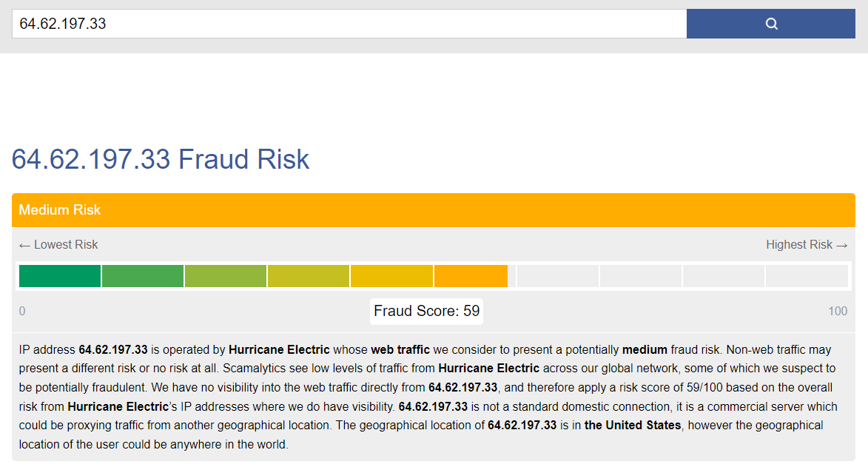Click the magnifier search icon button
Viewport: 868px width, 467px height.
click(x=770, y=24)
